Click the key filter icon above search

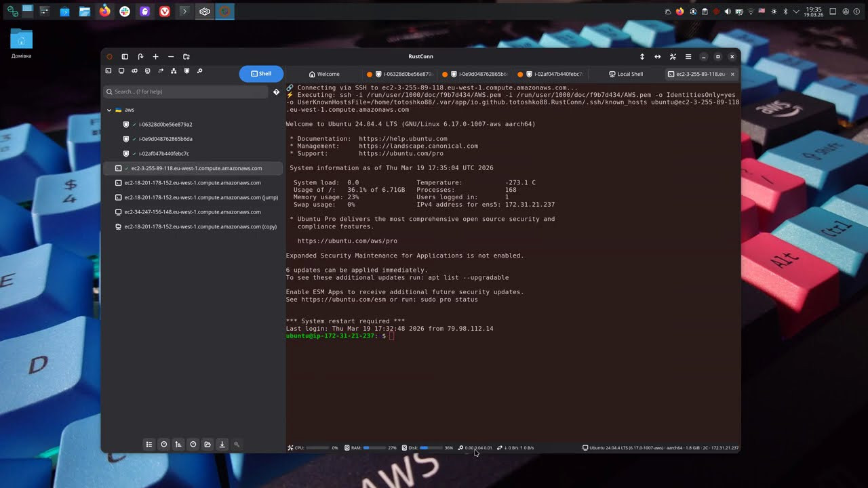pyautogui.click(x=199, y=71)
